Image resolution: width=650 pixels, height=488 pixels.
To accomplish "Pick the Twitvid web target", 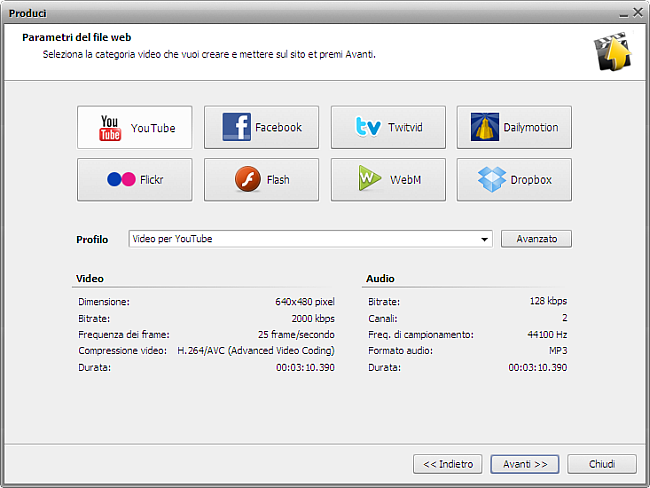I will pos(388,127).
